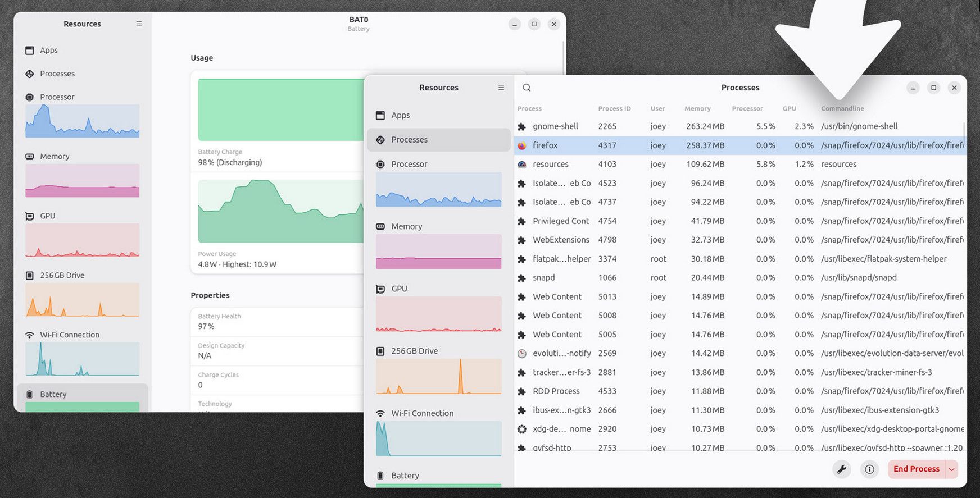Sort processes by Process ID column
Viewport: 980px width, 498px height.
614,109
